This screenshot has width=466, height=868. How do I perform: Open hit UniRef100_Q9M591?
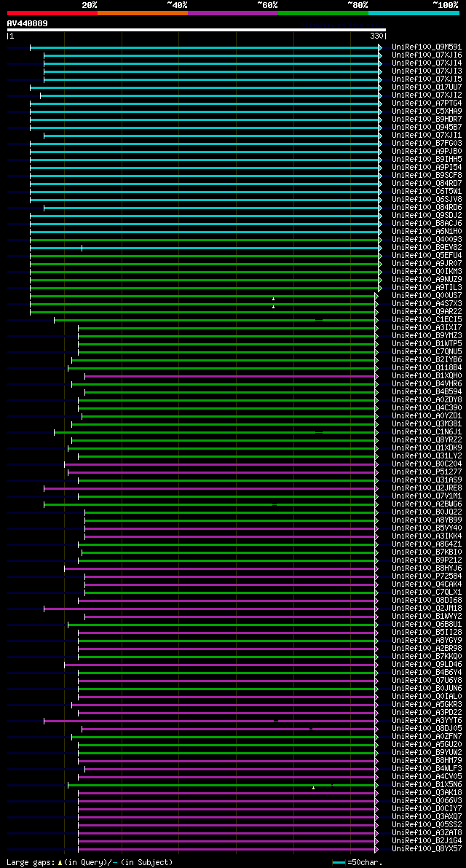pos(427,47)
